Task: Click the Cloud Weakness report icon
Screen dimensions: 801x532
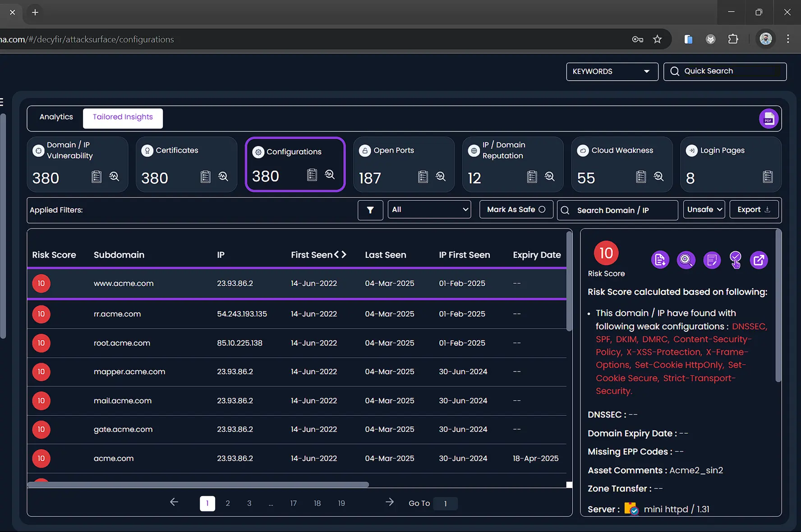Action: point(640,177)
